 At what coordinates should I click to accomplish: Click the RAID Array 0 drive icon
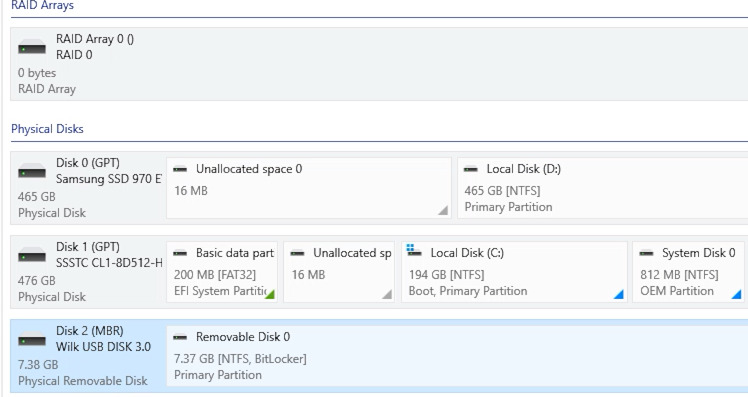32,48
